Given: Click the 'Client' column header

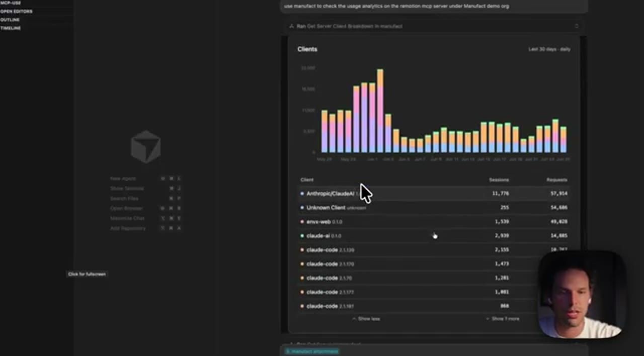Looking at the screenshot, I should coord(307,180).
